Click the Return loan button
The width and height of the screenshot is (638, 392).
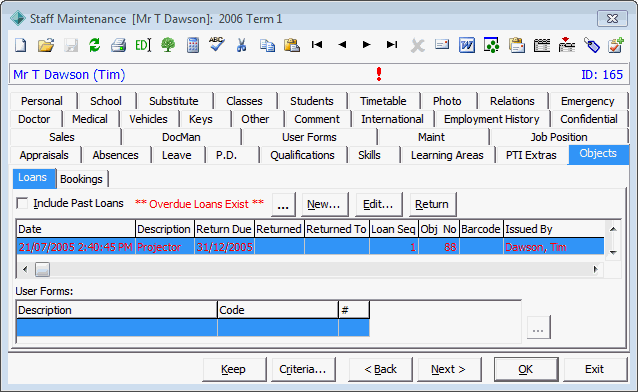point(433,204)
